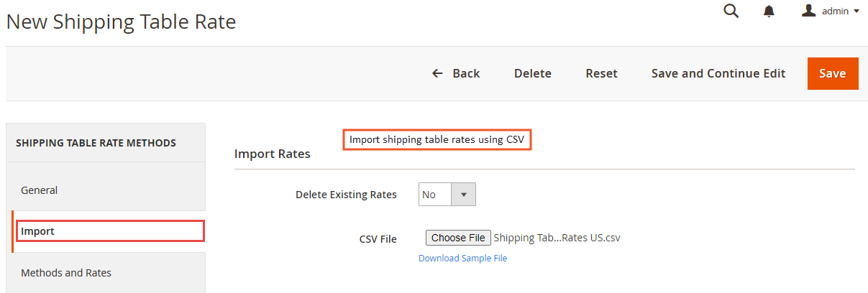Click the New Shipping Table Rate title
Screen dimensions: 868x293
121,22
